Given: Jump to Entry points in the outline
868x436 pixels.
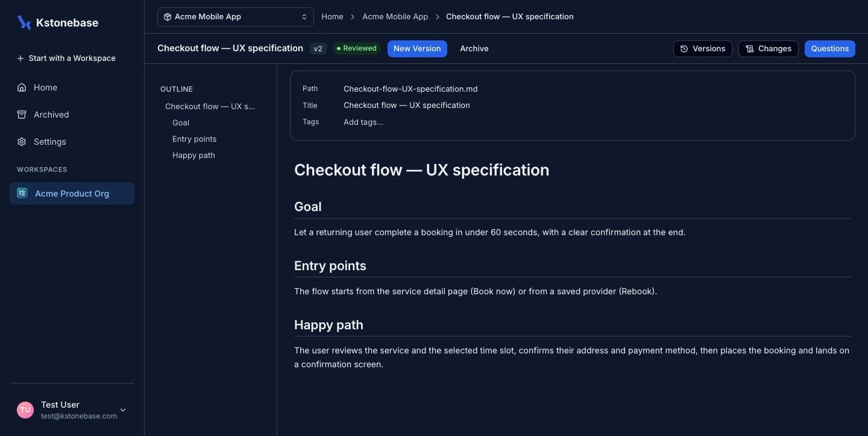Looking at the screenshot, I should point(194,139).
